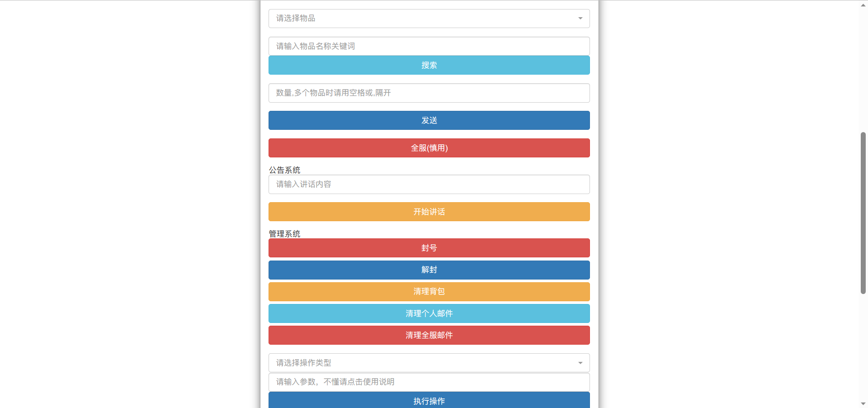Expand the 请选择操作类型 operation type dropdown

pyautogui.click(x=429, y=363)
